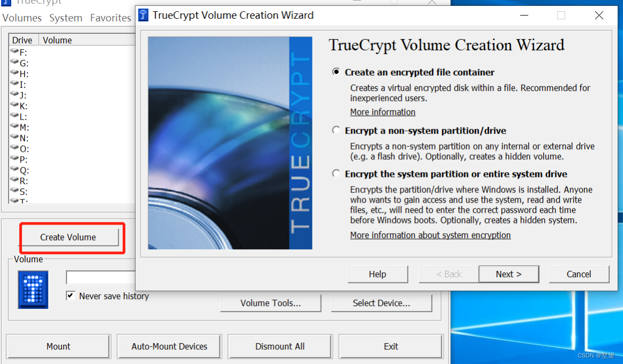This screenshot has width=623, height=364.
Task: Select drive R: icon in list
Action: pyautogui.click(x=14, y=180)
